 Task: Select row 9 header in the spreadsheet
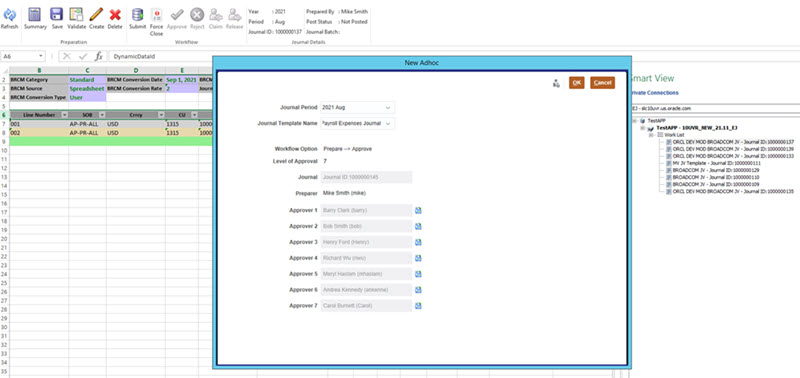tap(4, 141)
